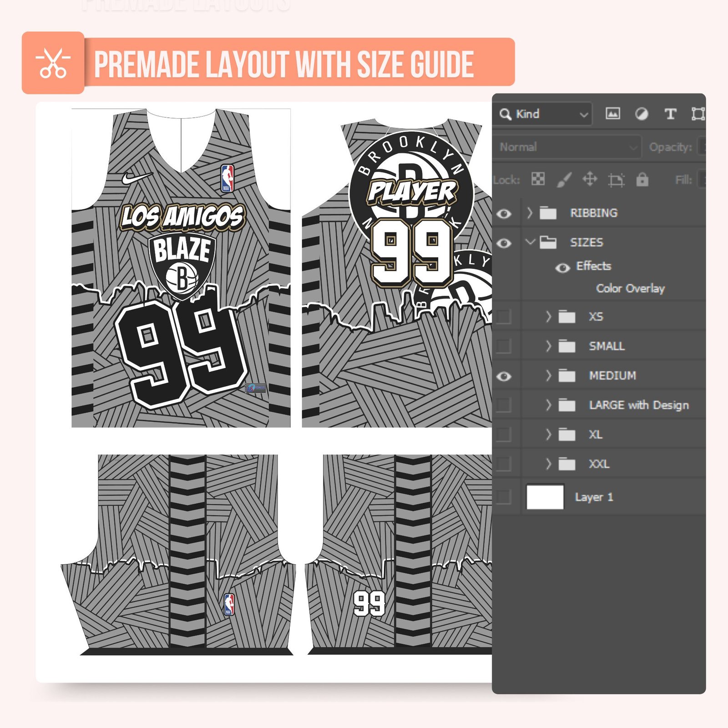Click the MEDIUM folder icon
The height and width of the screenshot is (728, 728).
click(567, 376)
